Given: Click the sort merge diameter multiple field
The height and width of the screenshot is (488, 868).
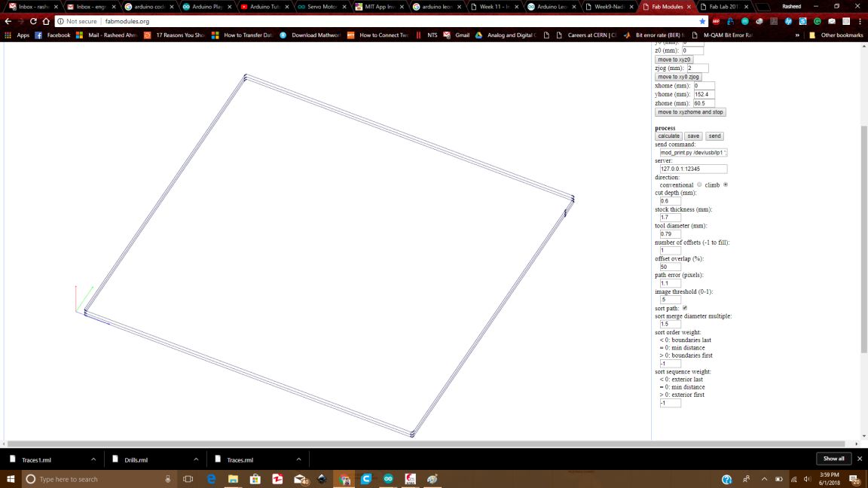Looking at the screenshot, I should (670, 325).
